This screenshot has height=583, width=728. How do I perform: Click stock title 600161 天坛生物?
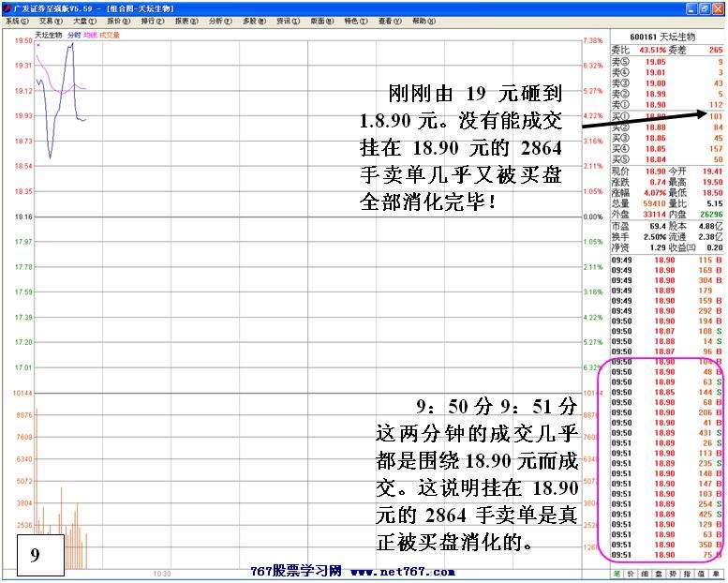668,35
